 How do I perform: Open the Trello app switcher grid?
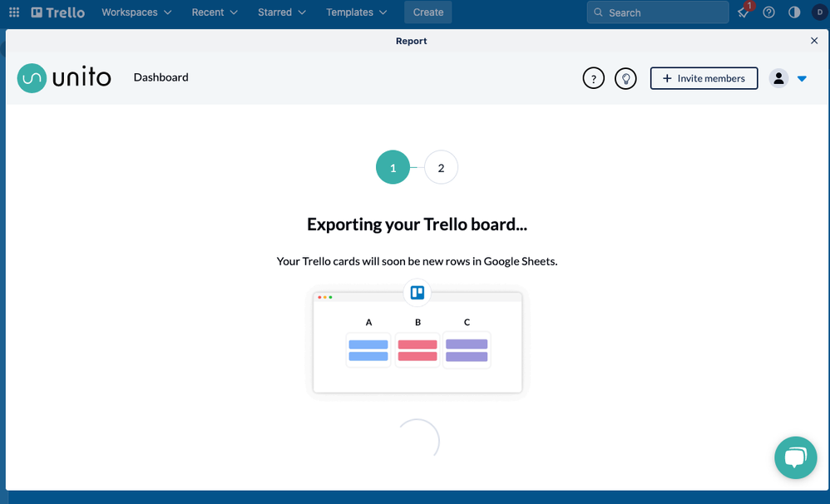(x=14, y=12)
